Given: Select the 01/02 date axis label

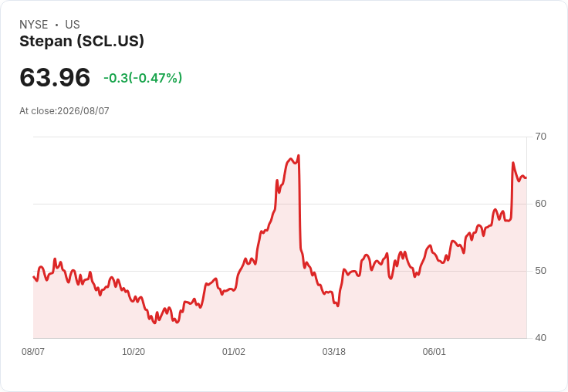Looking at the screenshot, I should click(234, 351).
